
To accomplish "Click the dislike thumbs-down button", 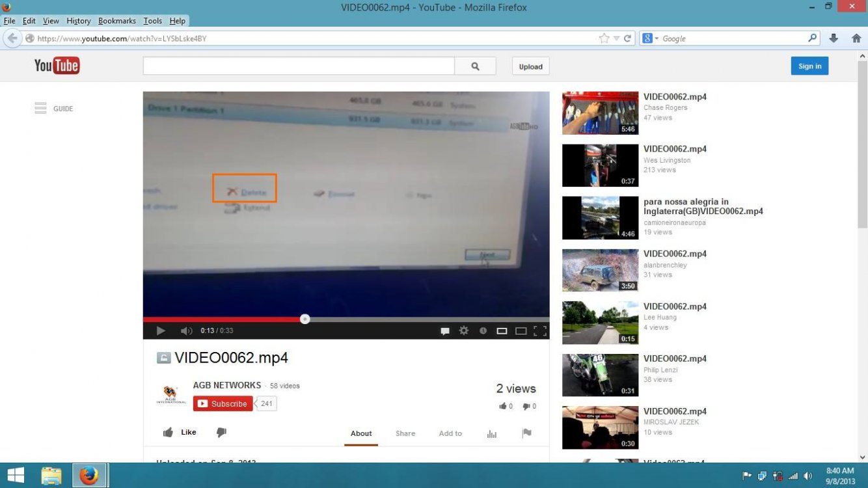I will (221, 432).
